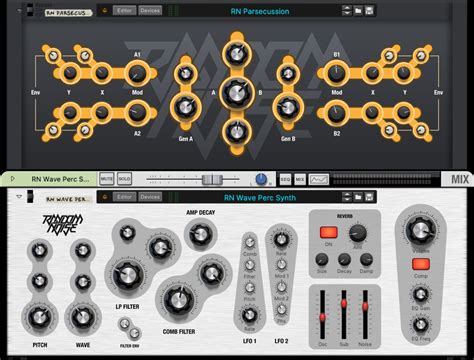The height and width of the screenshot is (360, 474).
Task: Open patch browser folder for RN Parsecussion
Action: click(358, 11)
